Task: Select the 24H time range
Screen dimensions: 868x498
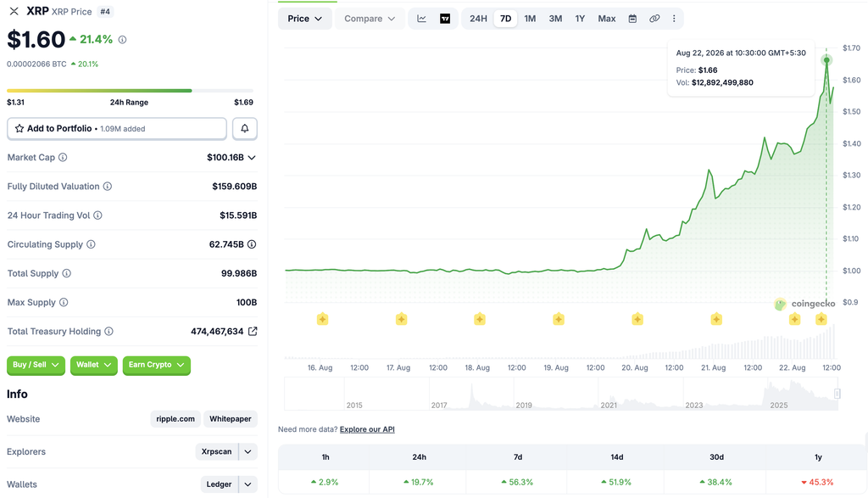Action: pyautogui.click(x=478, y=19)
